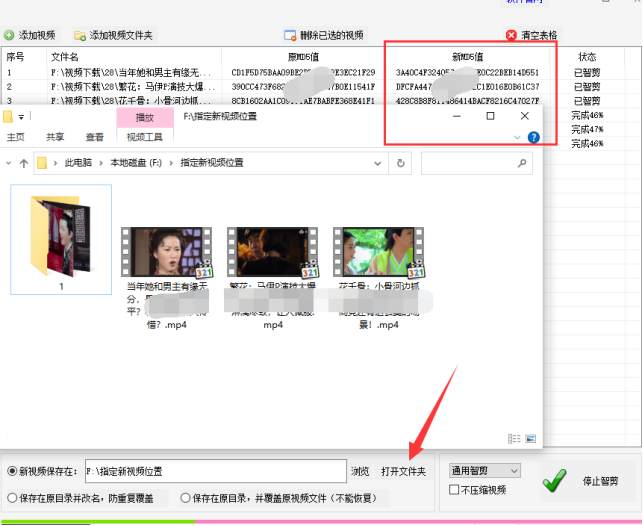Click the 删除已选的视频 icon
This screenshot has width=643, height=526.
tap(290, 36)
